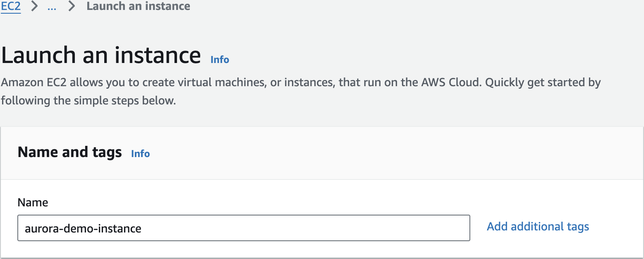
Task: Click Add additional tags link
Action: [x=538, y=227]
